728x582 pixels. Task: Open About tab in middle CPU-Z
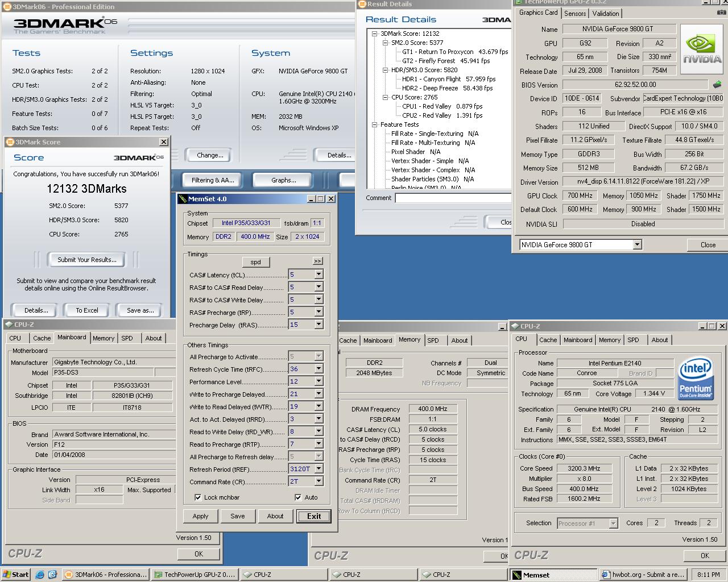[460, 340]
